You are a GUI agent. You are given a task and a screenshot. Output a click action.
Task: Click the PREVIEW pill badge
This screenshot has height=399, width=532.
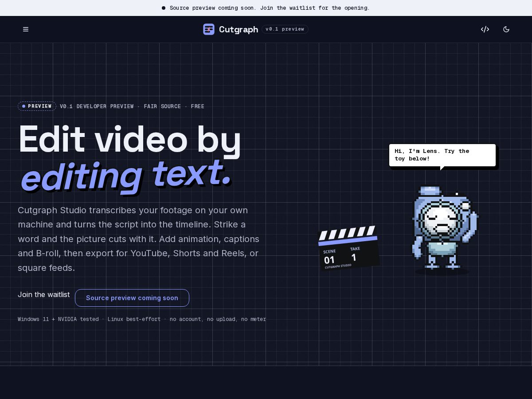37,106
